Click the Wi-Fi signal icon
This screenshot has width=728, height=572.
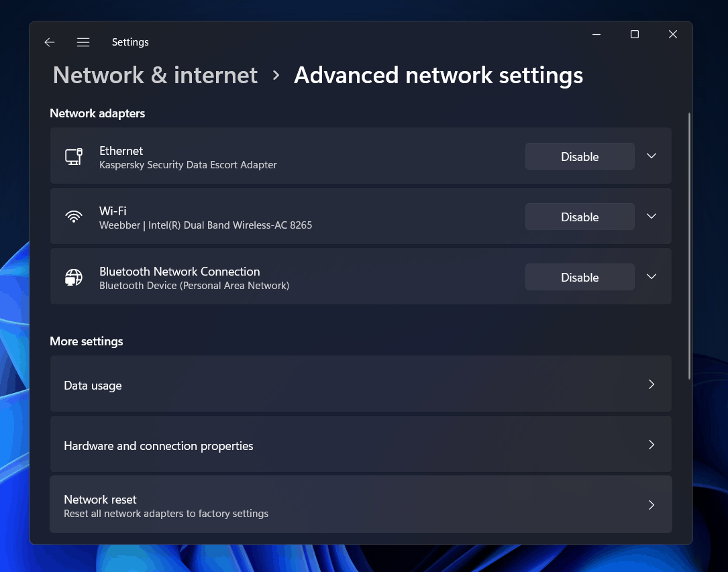(x=74, y=217)
